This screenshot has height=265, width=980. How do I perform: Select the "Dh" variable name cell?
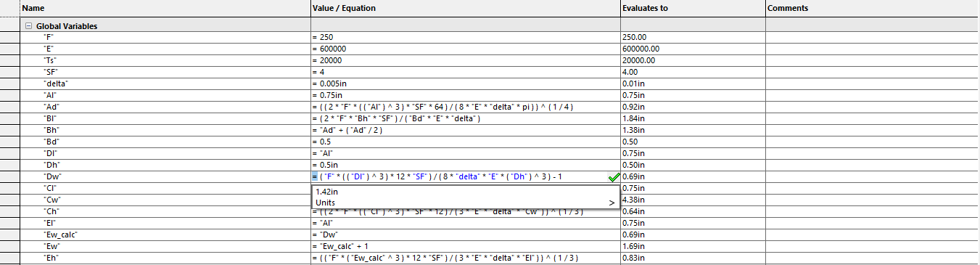165,165
